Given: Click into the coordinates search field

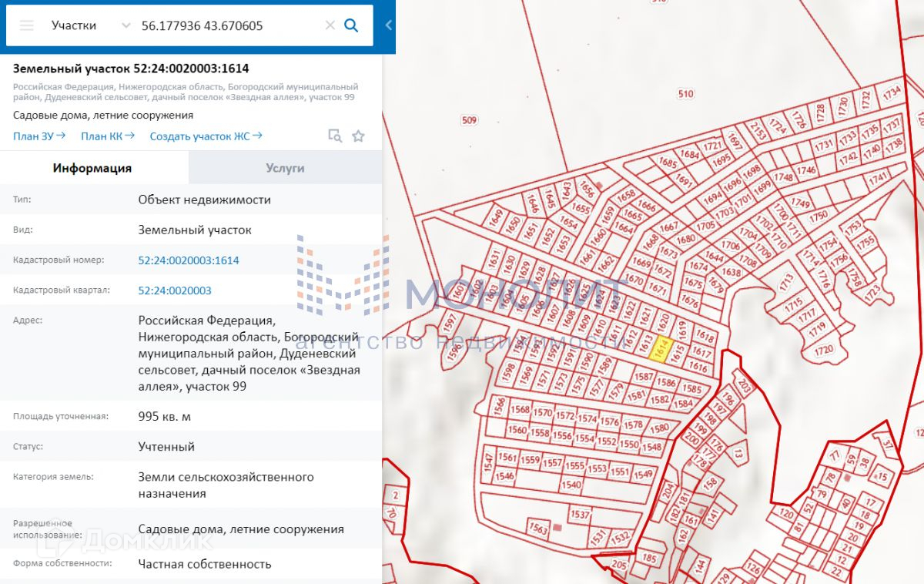Looking at the screenshot, I should coord(227,25).
